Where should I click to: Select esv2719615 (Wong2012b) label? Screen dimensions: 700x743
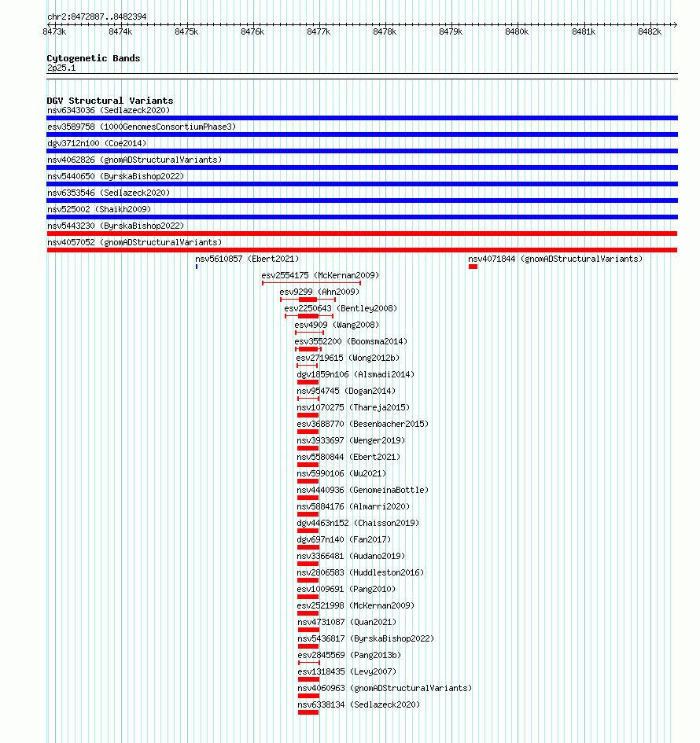coord(348,359)
